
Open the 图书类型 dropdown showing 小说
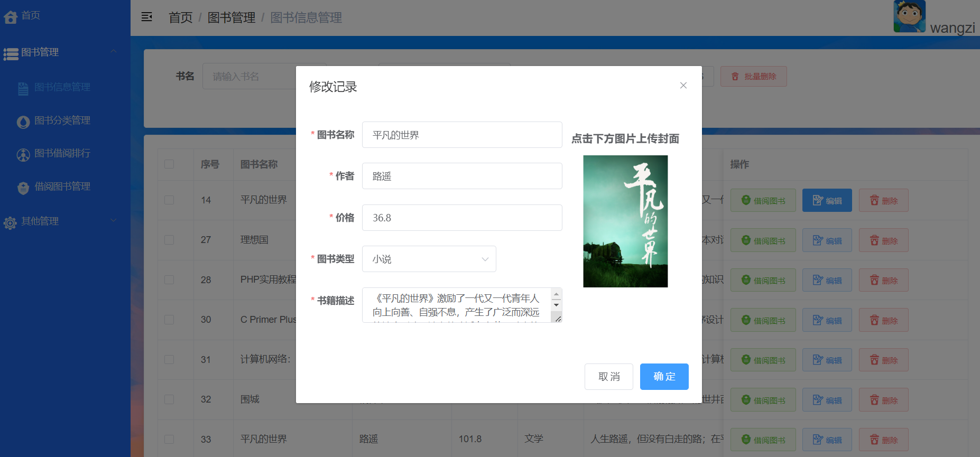tap(429, 259)
